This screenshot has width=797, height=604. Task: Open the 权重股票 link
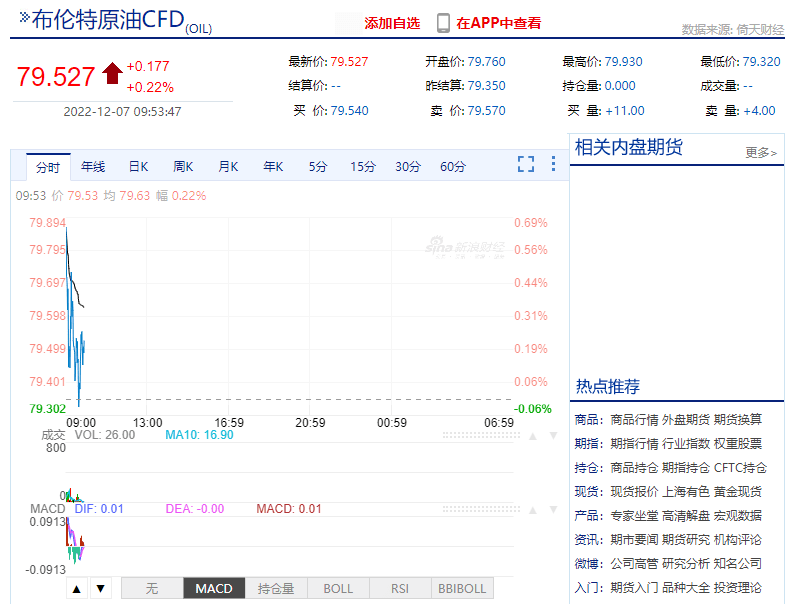[738, 444]
